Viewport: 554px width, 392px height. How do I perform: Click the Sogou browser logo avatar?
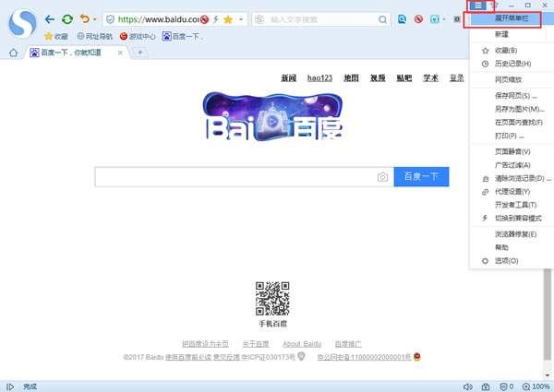click(22, 24)
